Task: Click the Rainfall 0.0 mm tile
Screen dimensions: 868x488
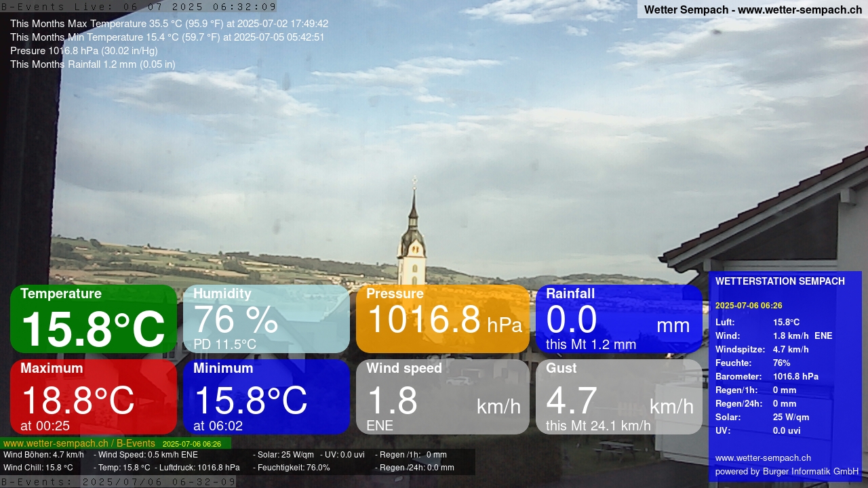Action: (x=619, y=319)
